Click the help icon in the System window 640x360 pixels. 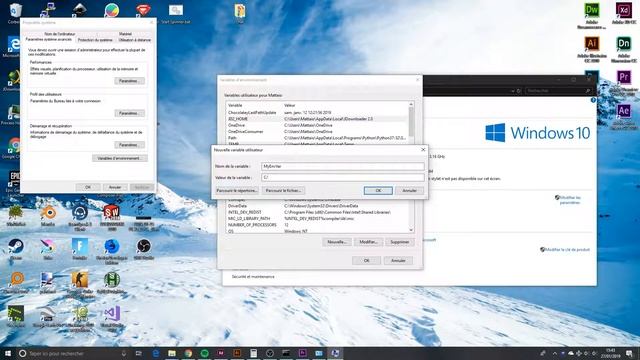pos(593,100)
